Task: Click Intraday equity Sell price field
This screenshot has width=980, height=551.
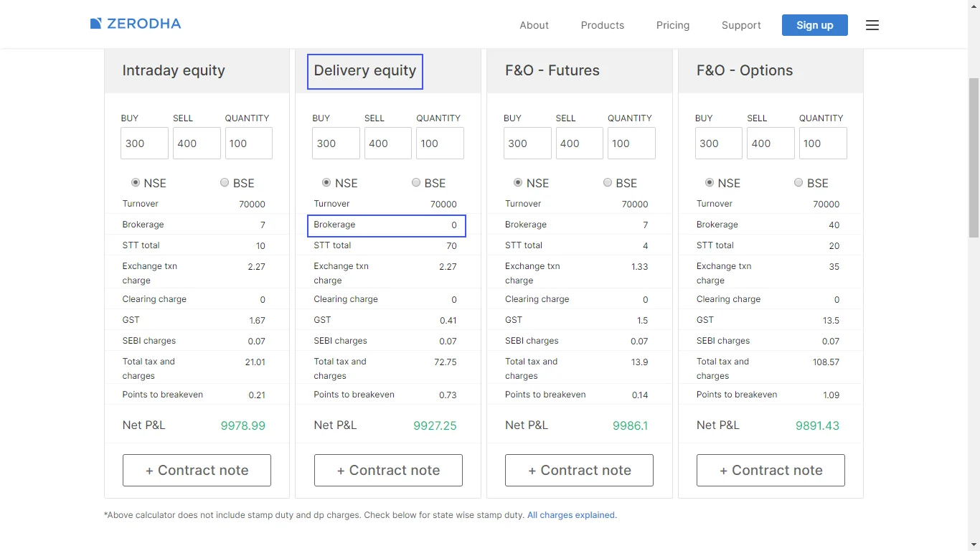Action: [197, 143]
